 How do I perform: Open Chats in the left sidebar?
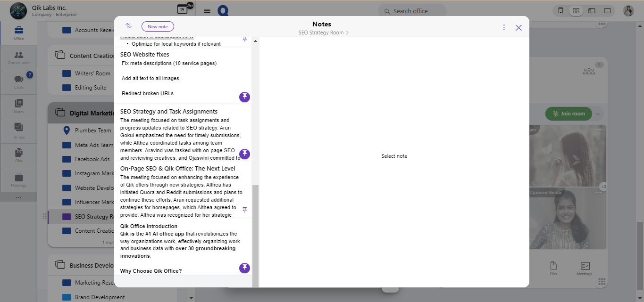[x=18, y=82]
